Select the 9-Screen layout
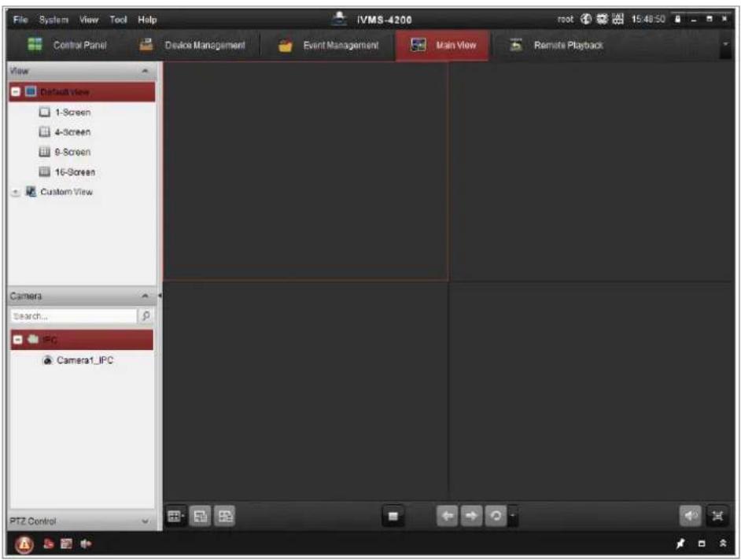The width and height of the screenshot is (741, 560). click(x=72, y=152)
